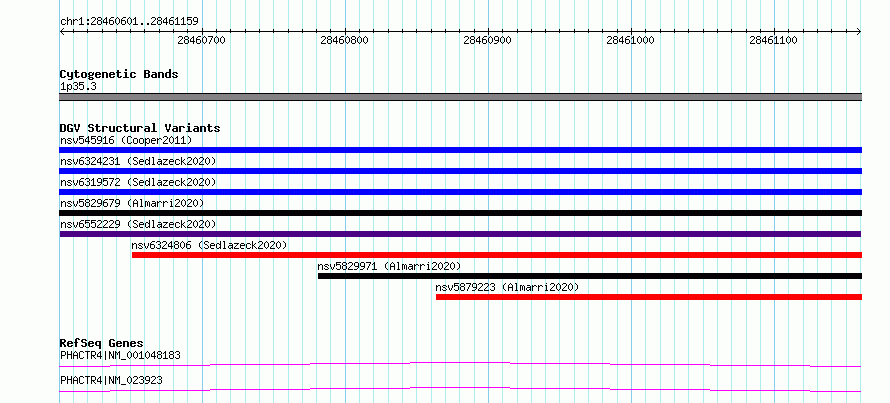Select the RefSeq Genes track heading

tap(102, 343)
